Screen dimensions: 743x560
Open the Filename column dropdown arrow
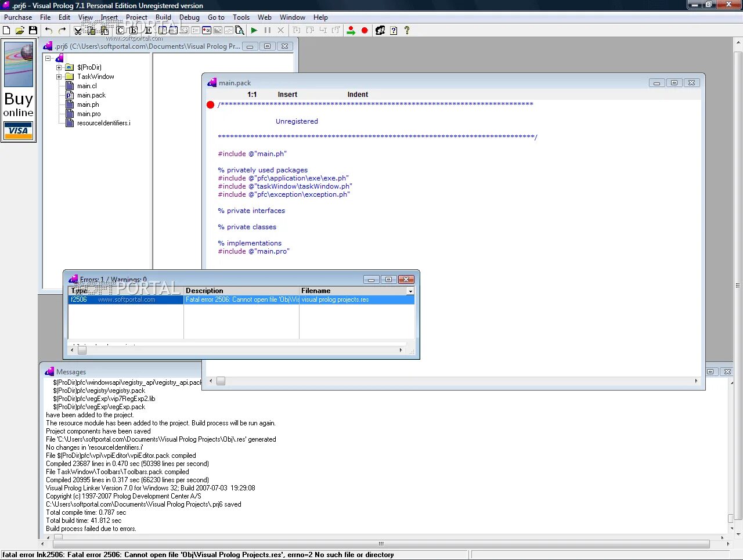tap(410, 291)
